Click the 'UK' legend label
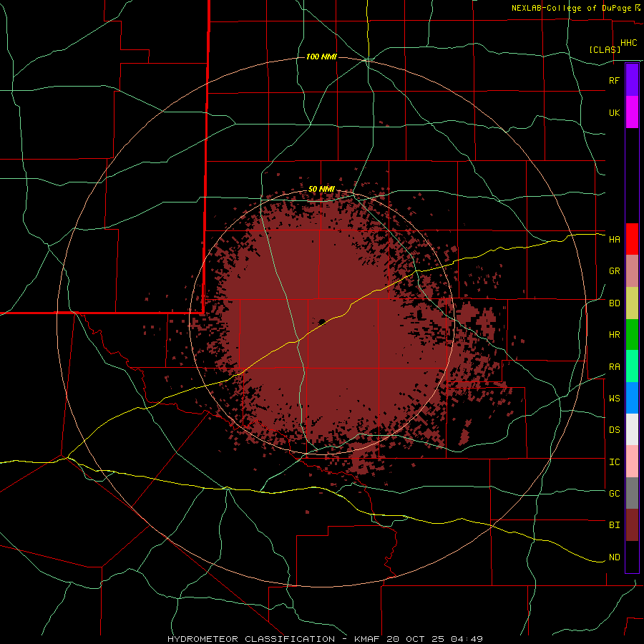 pyautogui.click(x=614, y=113)
